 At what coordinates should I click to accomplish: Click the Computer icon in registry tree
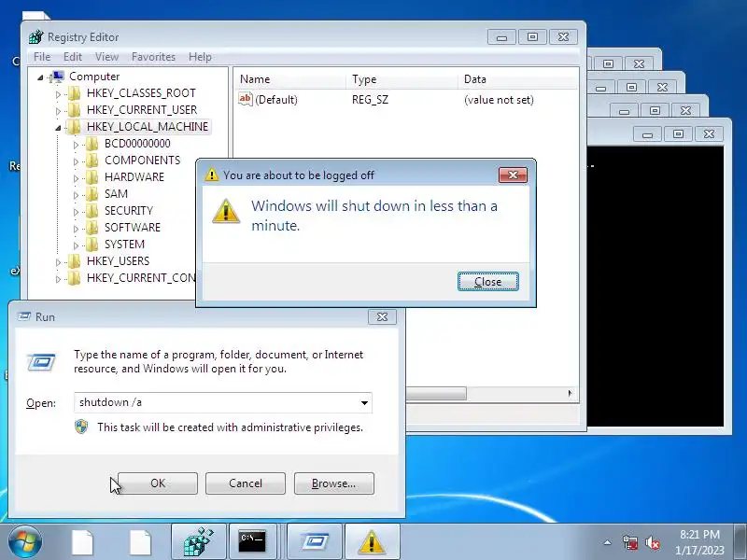58,77
